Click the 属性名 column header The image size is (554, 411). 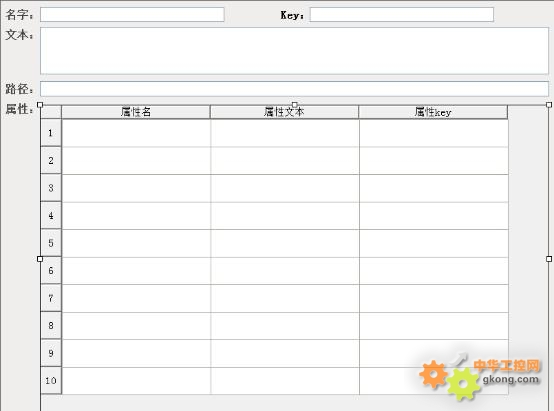(136, 112)
